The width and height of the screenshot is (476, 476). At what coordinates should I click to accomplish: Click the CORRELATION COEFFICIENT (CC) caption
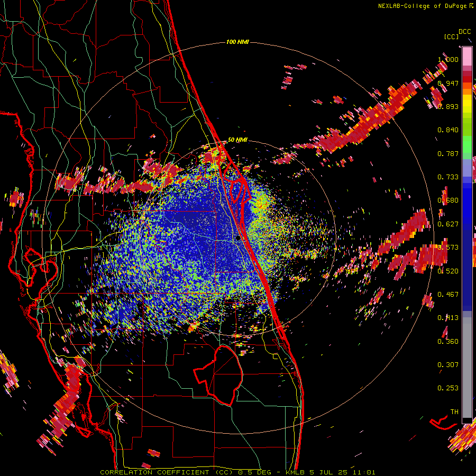pyautogui.click(x=167, y=472)
